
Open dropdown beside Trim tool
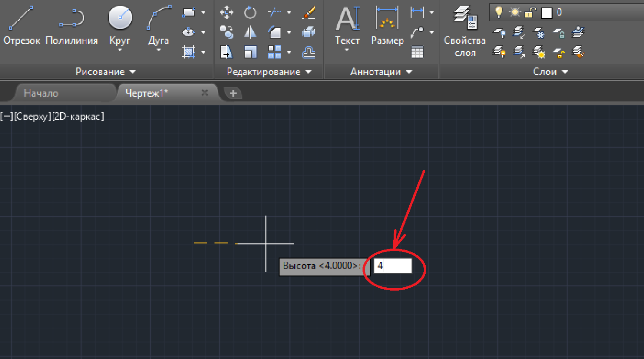(289, 13)
